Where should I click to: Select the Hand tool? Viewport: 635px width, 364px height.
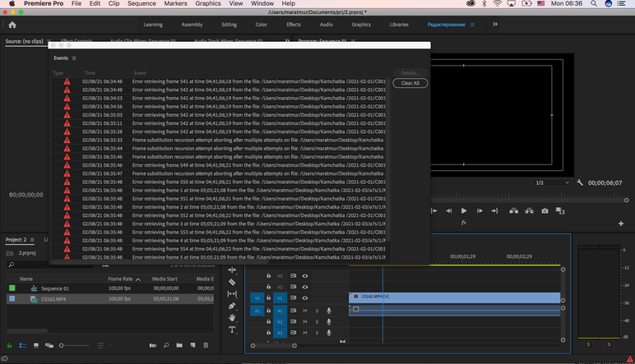(x=232, y=317)
